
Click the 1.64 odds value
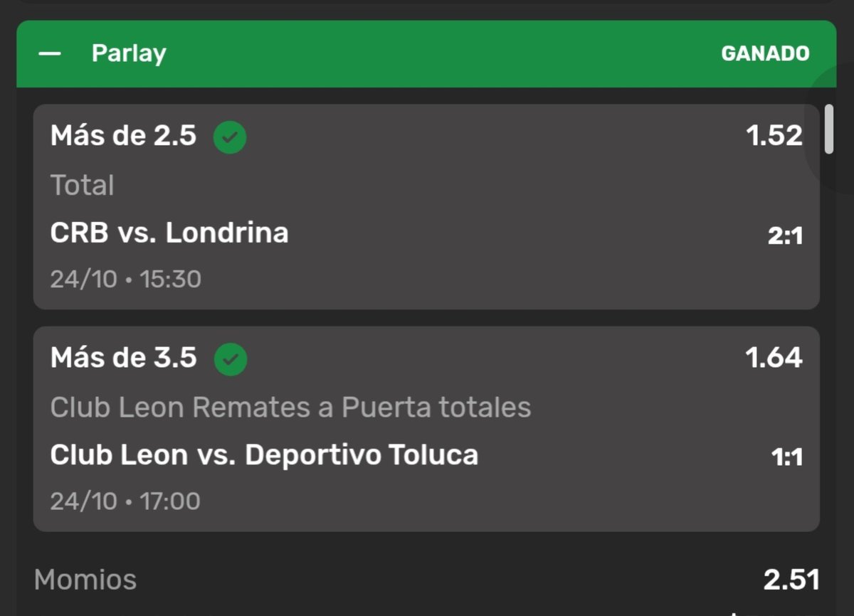pyautogui.click(x=774, y=357)
